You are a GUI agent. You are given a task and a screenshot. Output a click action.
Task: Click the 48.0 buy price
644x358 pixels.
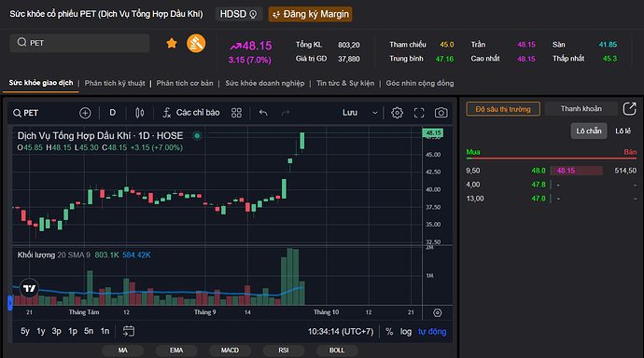pos(539,171)
